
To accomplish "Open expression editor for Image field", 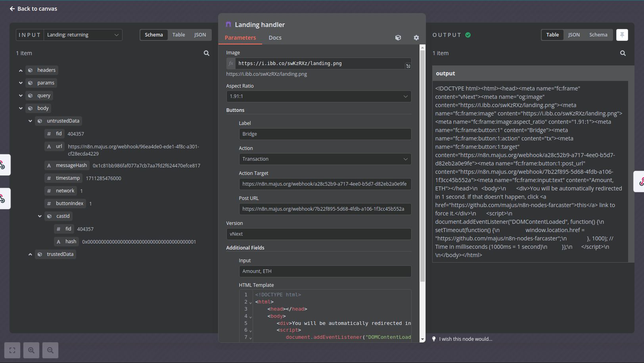I will pyautogui.click(x=408, y=66).
